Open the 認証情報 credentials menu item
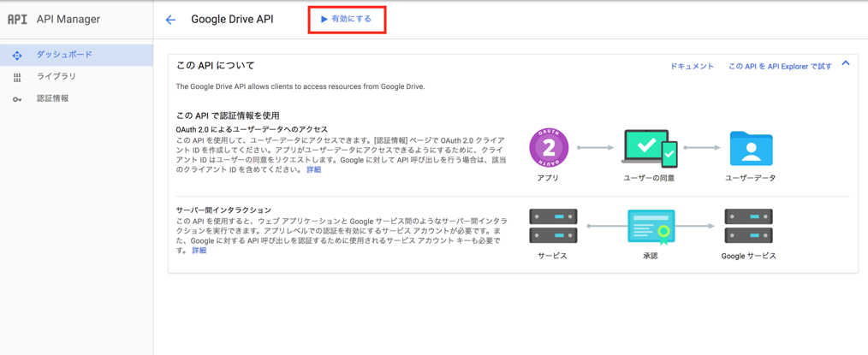This screenshot has height=355, width=868. tap(76, 99)
